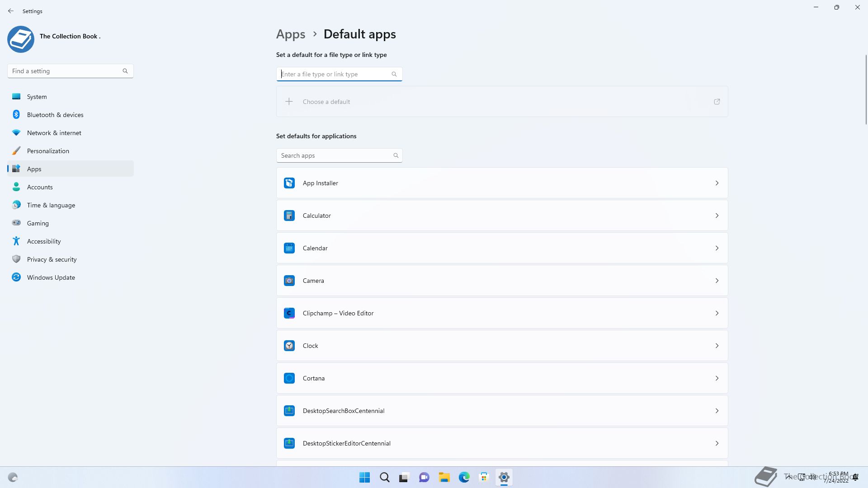Image resolution: width=868 pixels, height=488 pixels.
Task: Open Widgets at the taskbar's left end
Action: (x=13, y=477)
